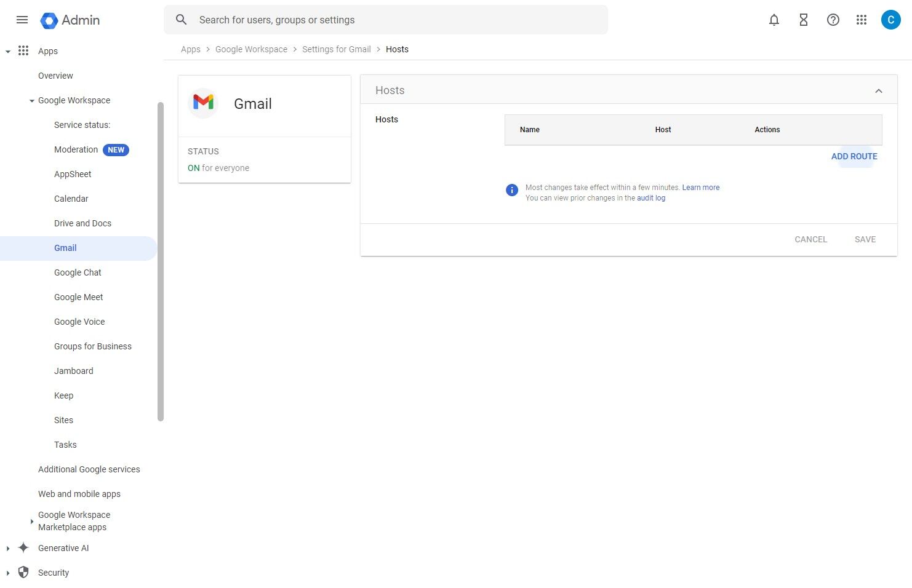The image size is (912, 588).
Task: Collapse the Google Workspace tree arrow
Action: (32, 101)
